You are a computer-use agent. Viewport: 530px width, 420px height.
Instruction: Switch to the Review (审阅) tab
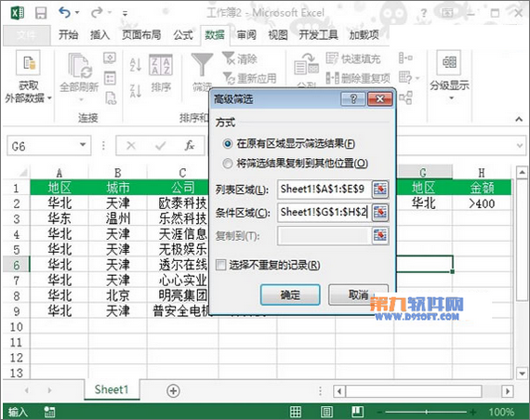[246, 34]
